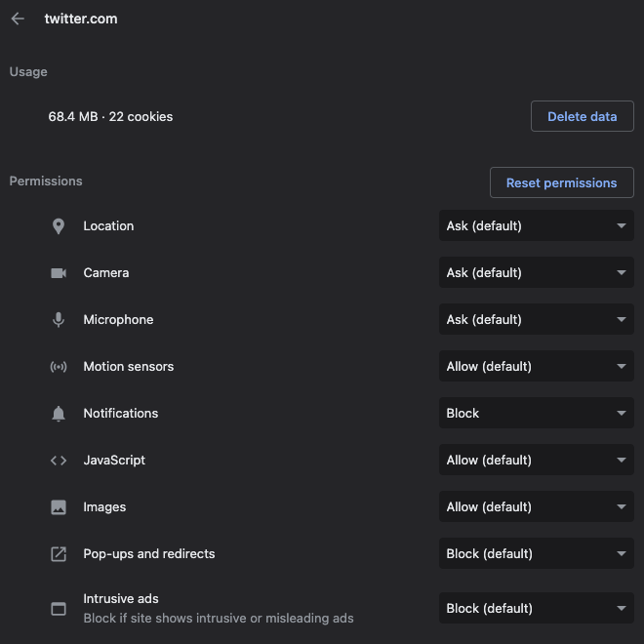Open the Location permission dropdown
The width and height of the screenshot is (644, 644).
(537, 225)
